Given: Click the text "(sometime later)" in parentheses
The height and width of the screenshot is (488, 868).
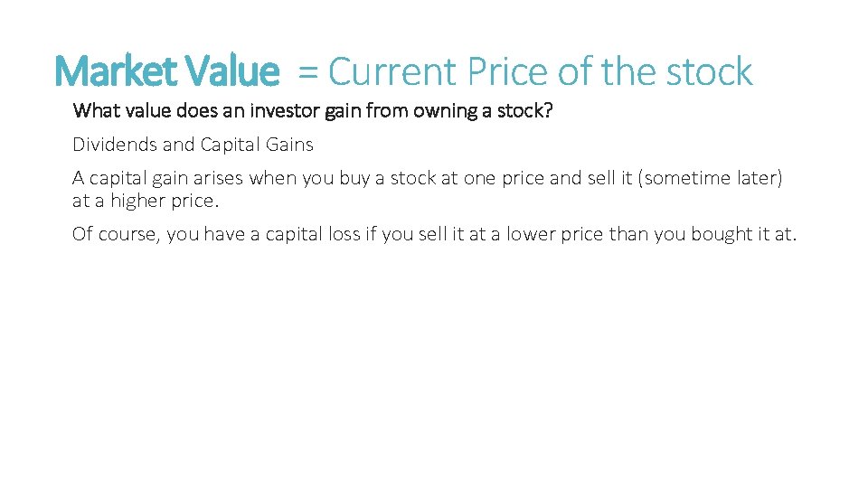Looking at the screenshot, I should [711, 178].
